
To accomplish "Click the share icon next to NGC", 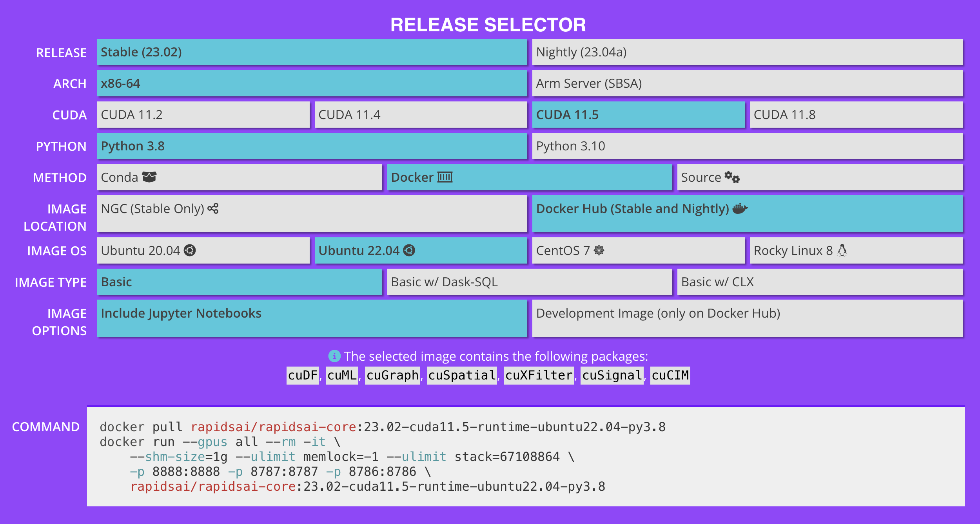I will click(213, 208).
